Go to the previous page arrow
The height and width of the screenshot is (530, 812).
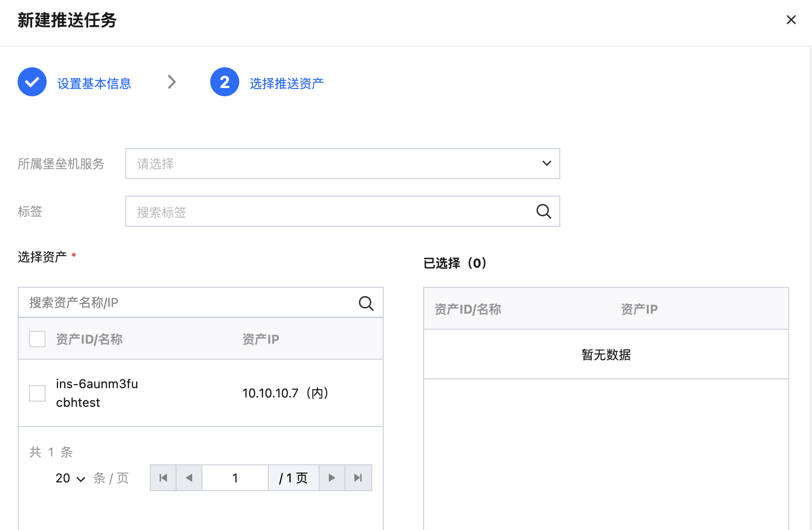(x=189, y=478)
